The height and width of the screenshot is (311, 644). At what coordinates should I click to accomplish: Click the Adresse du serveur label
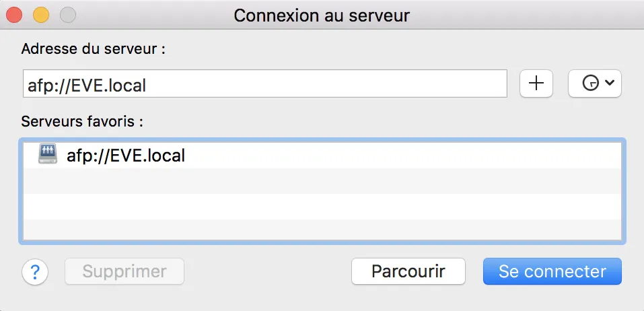pyautogui.click(x=94, y=49)
